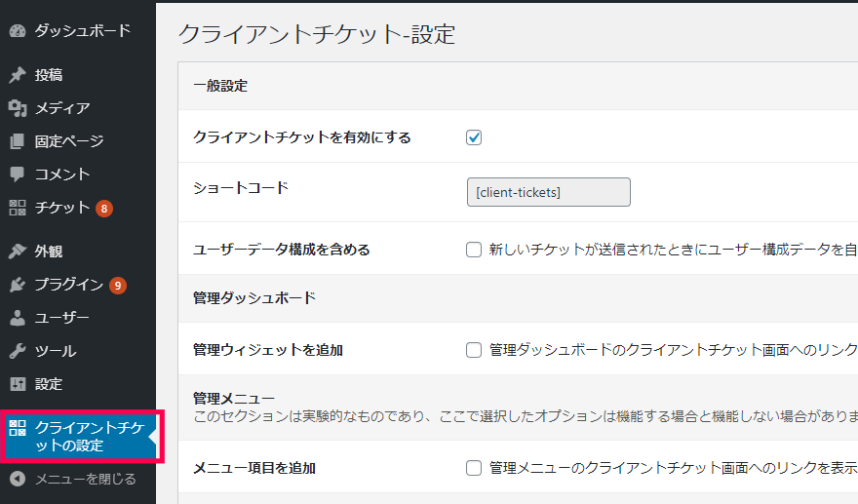858x504 pixels.
Task: Click the wrench icon beside ツール
Action: pos(18,351)
